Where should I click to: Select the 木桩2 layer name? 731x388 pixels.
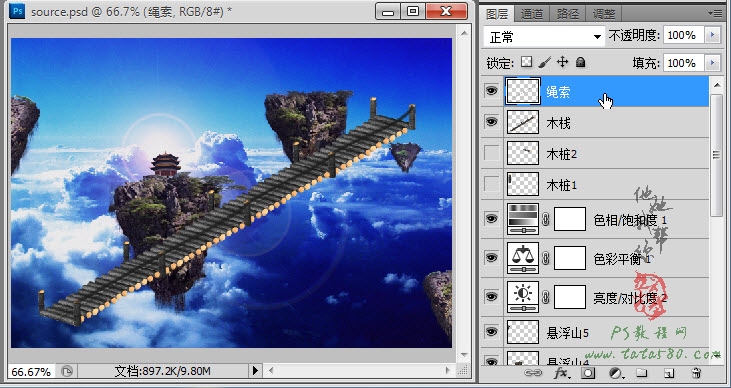click(562, 154)
